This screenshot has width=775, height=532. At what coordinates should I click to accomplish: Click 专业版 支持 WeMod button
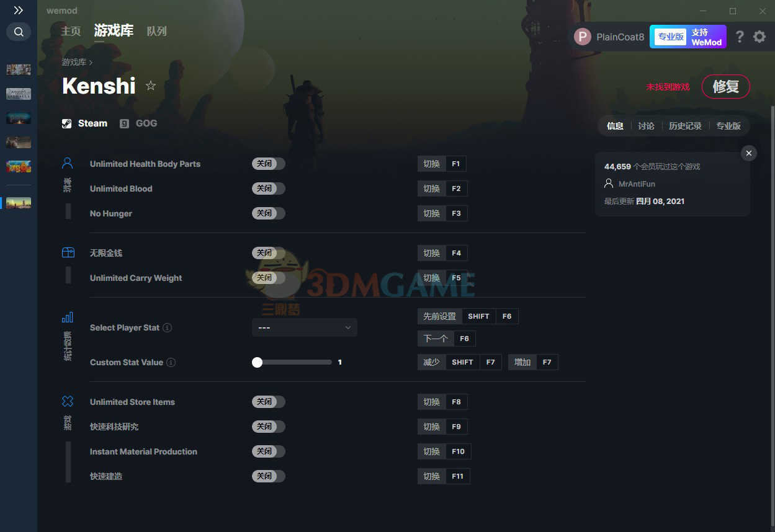[688, 37]
